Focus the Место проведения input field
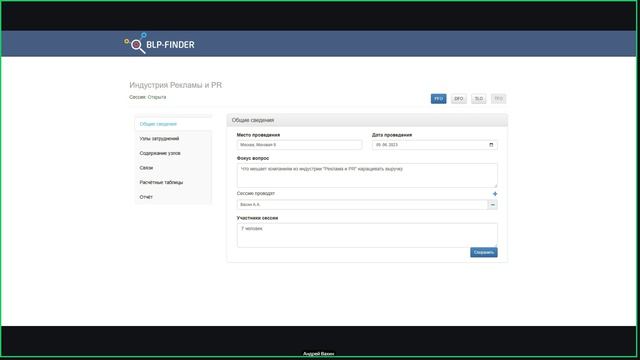 [x=299, y=145]
